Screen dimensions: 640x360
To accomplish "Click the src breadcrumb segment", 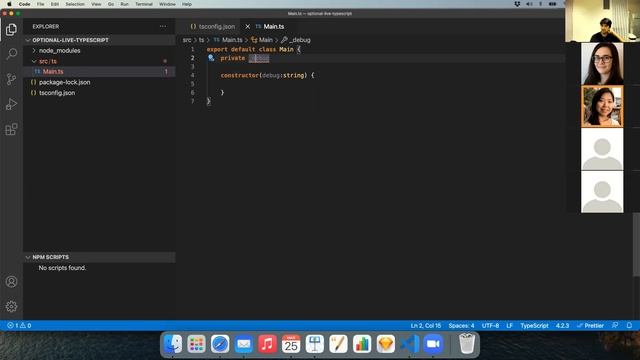I will 187,40.
